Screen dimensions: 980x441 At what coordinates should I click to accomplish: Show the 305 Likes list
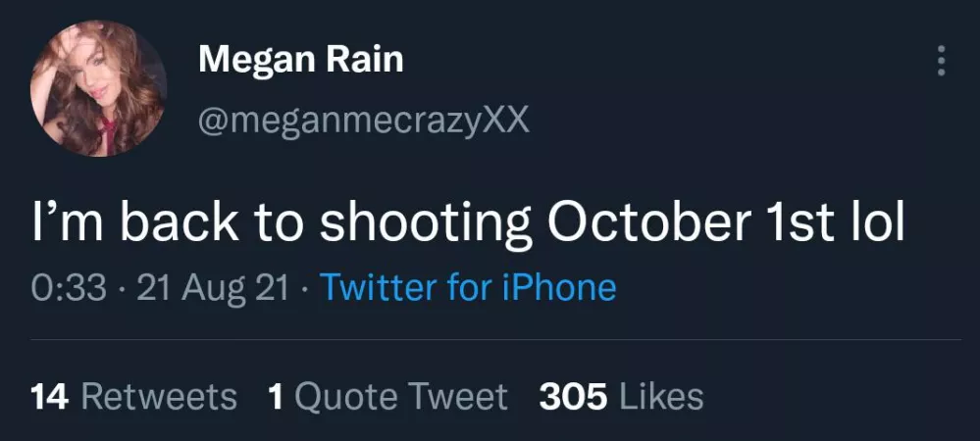coord(621,397)
